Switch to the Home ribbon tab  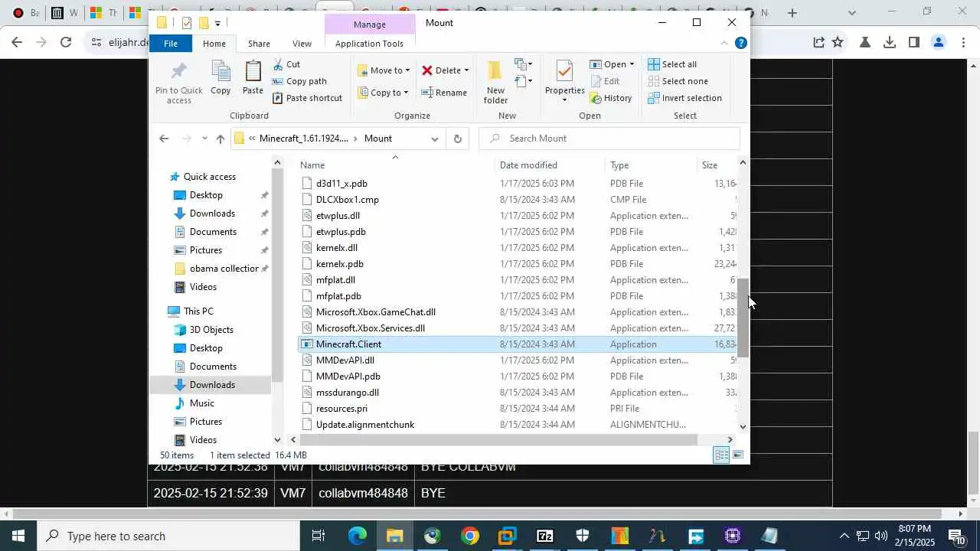tap(214, 44)
